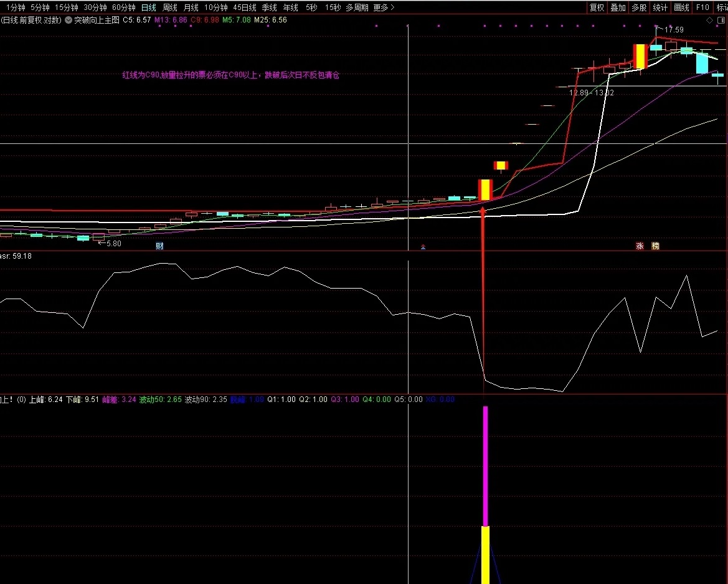Toggle the side panel icon at chart top right
This screenshot has width=728, height=584.
tap(722, 20)
